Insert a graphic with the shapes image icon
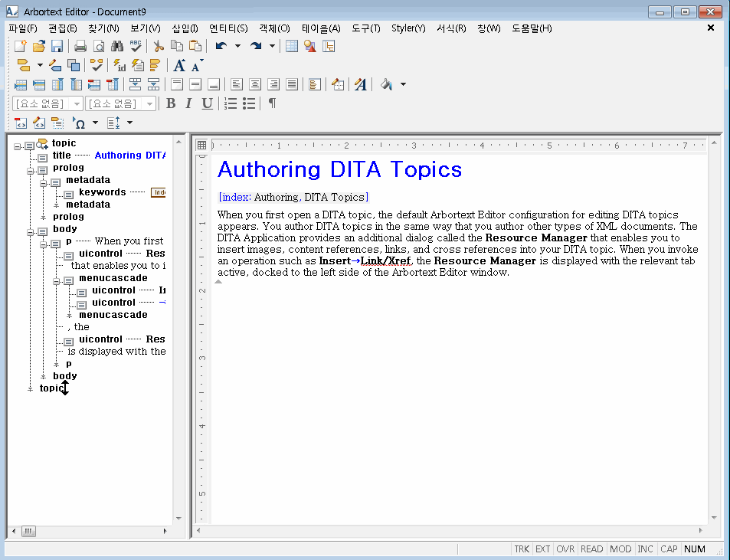This screenshot has width=730, height=560. (310, 46)
